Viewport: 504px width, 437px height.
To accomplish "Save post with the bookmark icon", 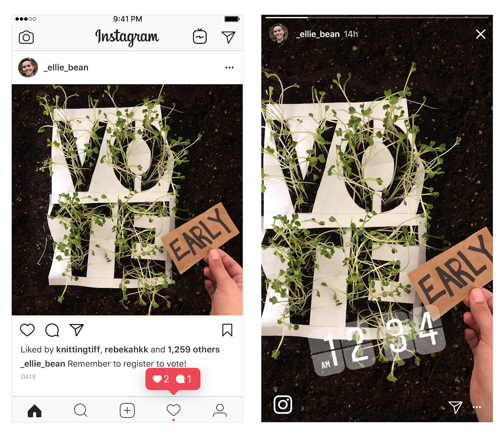I will click(x=227, y=330).
